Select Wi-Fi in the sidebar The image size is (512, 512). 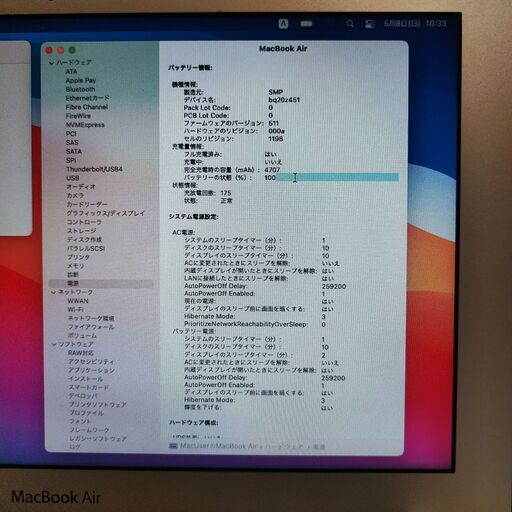click(x=76, y=310)
